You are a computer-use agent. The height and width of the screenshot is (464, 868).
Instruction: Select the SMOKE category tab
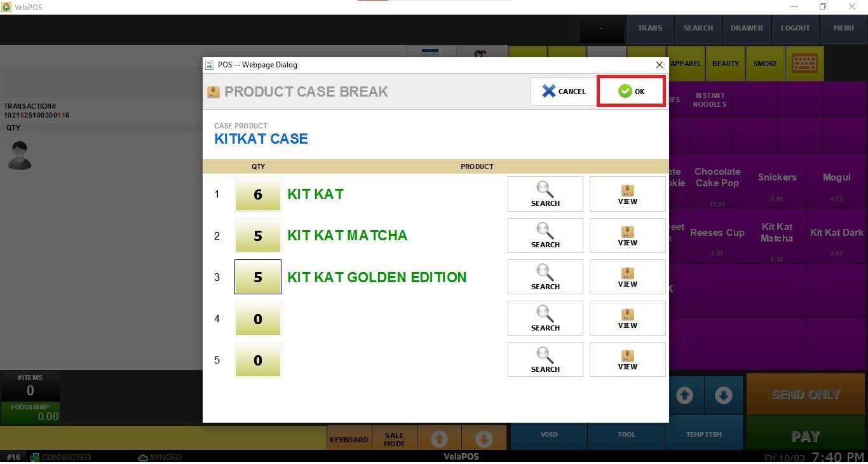point(765,64)
